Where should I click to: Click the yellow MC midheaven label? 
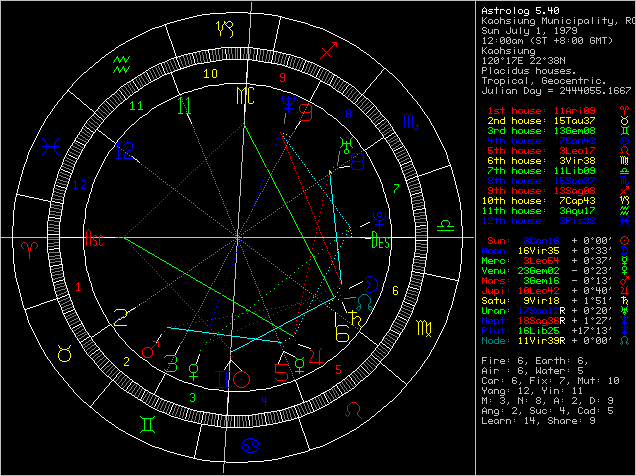pyautogui.click(x=245, y=97)
